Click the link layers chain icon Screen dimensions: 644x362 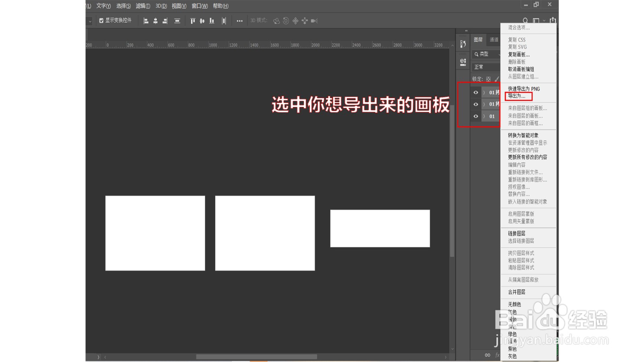(487, 355)
